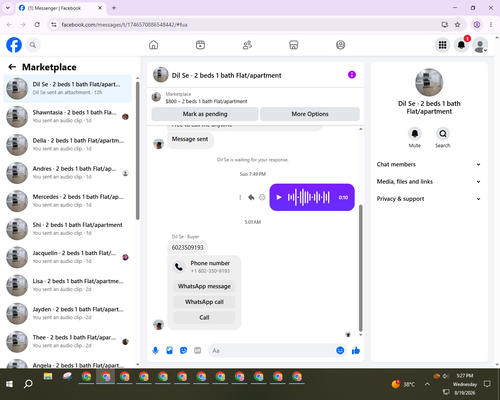Image resolution: width=500 pixels, height=400 pixels.
Task: Open the notifications bell
Action: pos(461,45)
